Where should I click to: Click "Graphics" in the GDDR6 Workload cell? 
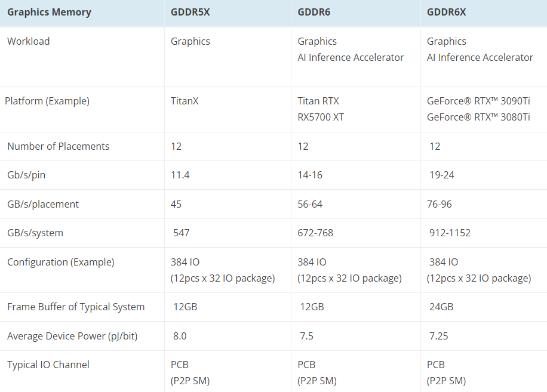coord(317,41)
